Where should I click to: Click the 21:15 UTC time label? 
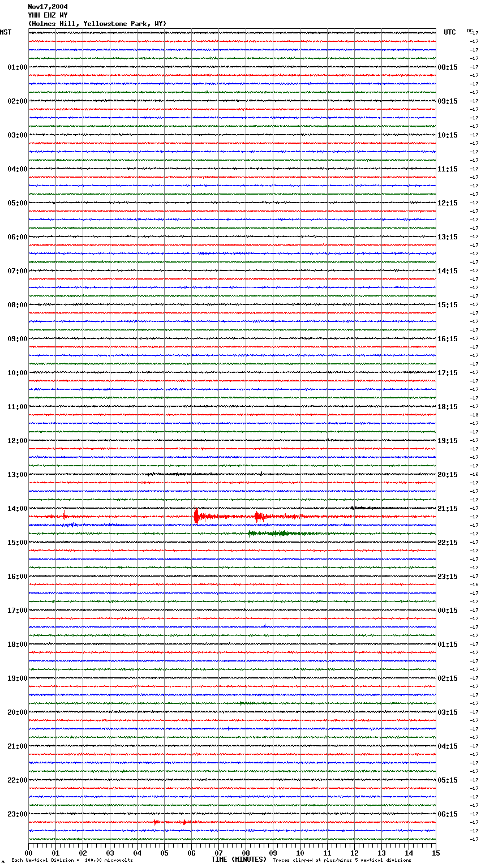click(448, 509)
